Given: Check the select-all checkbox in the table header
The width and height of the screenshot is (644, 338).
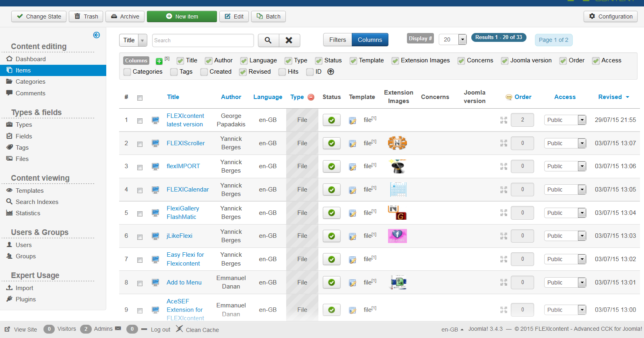Looking at the screenshot, I should pos(140,98).
